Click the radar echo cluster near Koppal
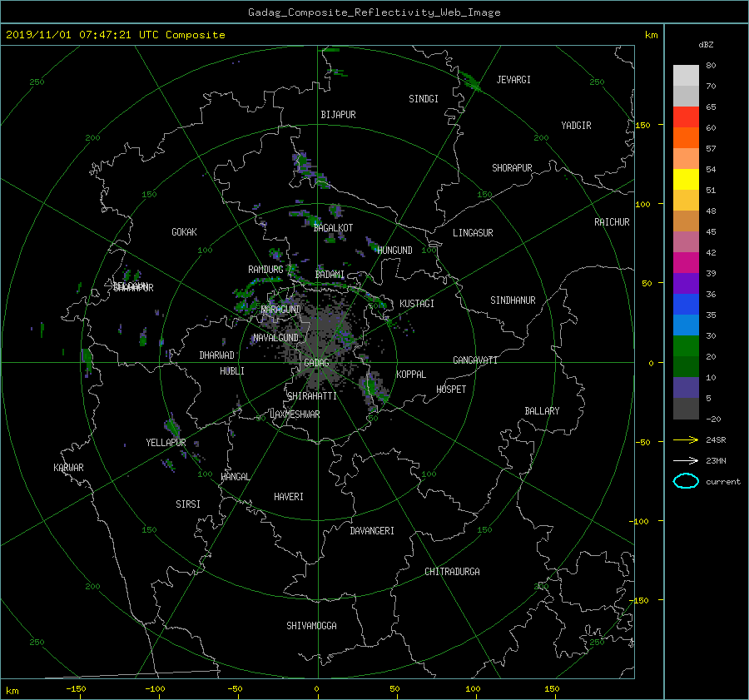This screenshot has height=700, width=749. [375, 390]
